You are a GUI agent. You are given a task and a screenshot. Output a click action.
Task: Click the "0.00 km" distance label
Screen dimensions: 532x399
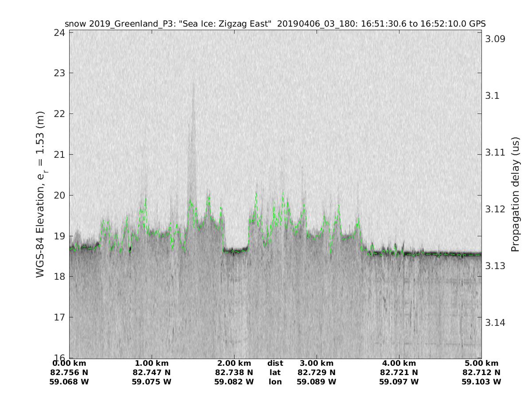tap(69, 363)
